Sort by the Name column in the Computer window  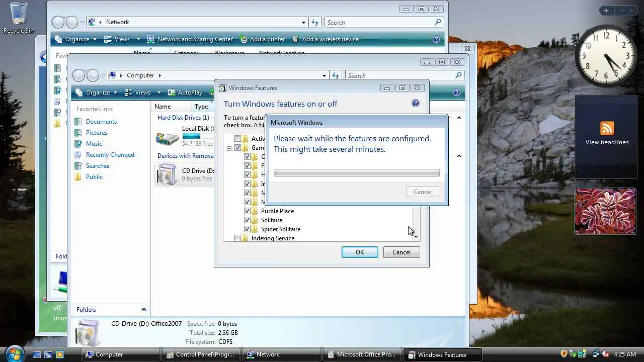[x=171, y=107]
